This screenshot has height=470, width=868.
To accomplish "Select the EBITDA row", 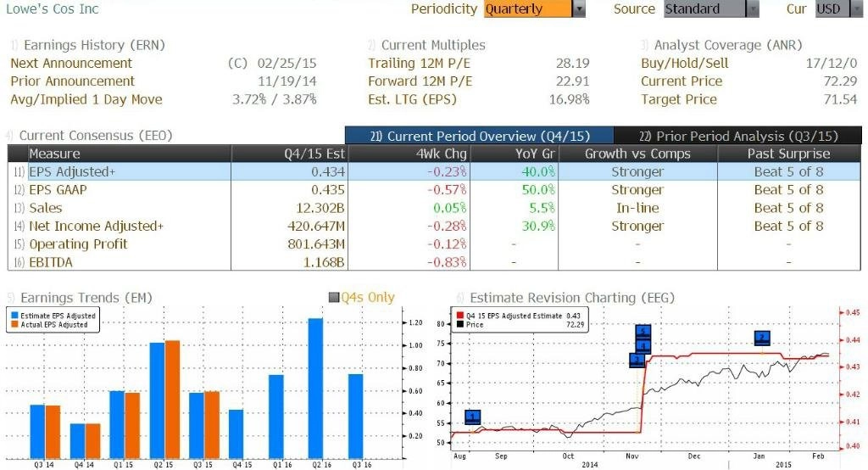I will tap(435, 262).
